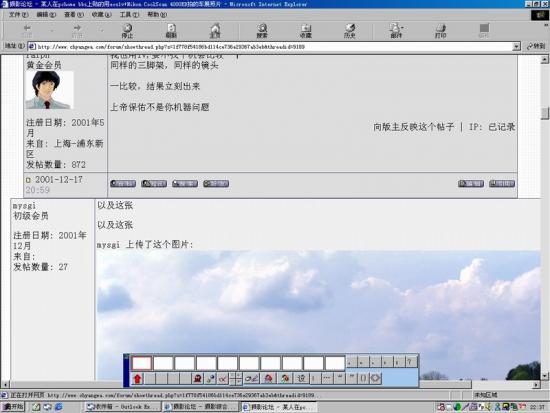Viewport: 550px width, 413px height.
Task: Go to home page via 主页 icon
Action: click(215, 31)
